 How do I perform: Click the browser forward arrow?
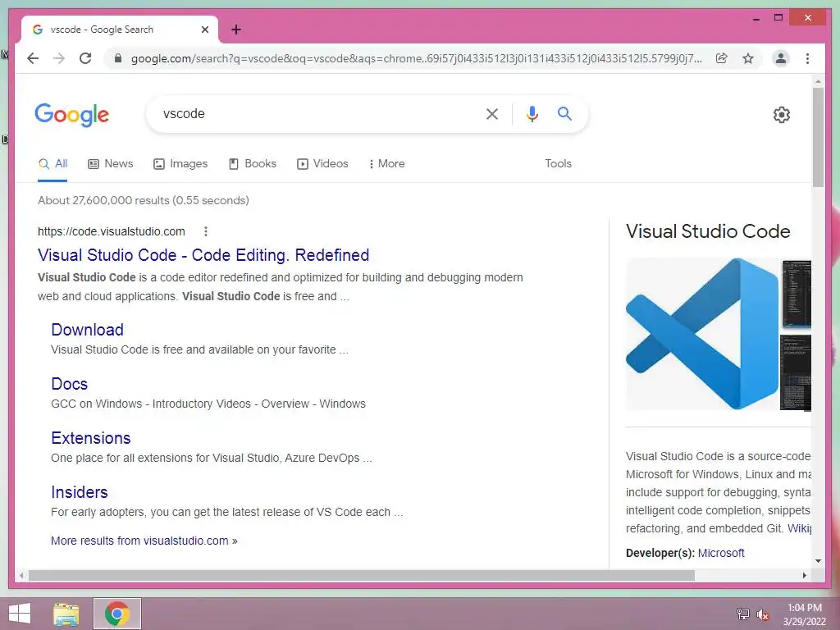click(59, 58)
